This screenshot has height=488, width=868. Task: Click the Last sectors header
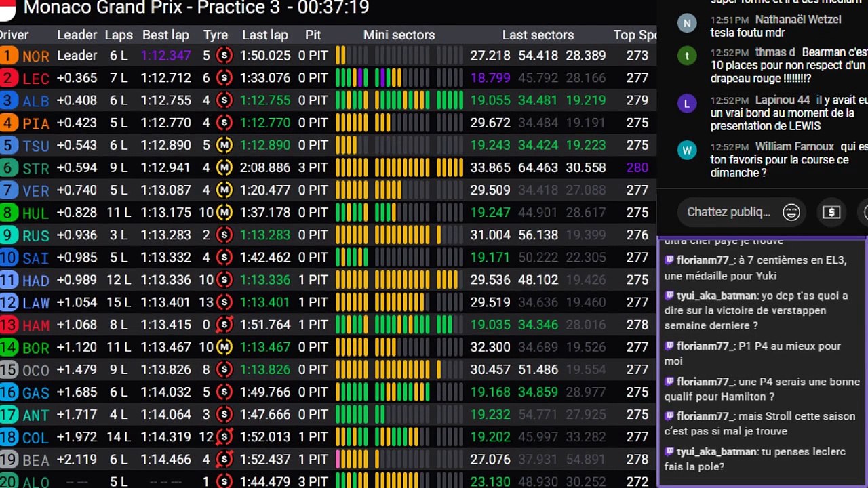(x=538, y=35)
